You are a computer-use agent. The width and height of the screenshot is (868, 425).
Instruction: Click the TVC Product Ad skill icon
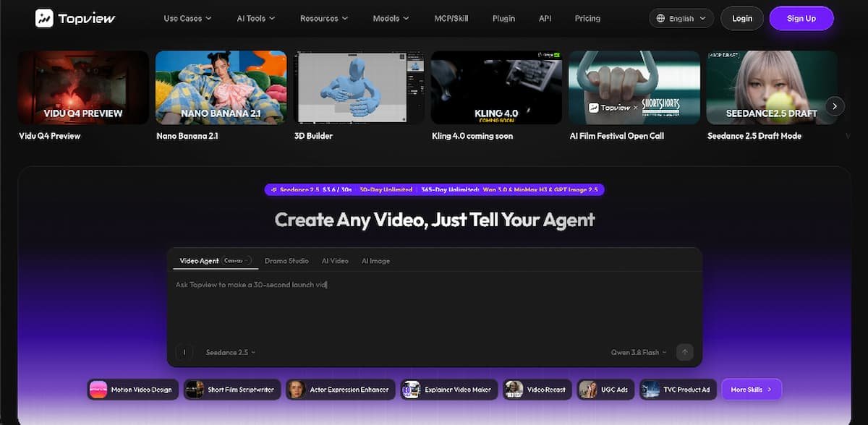(x=650, y=390)
